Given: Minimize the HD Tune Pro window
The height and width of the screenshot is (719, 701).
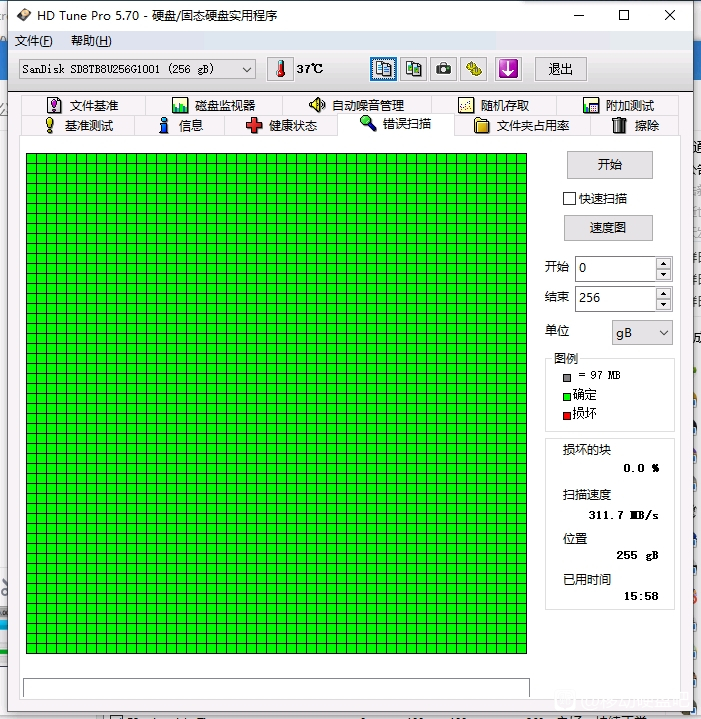Looking at the screenshot, I should (579, 15).
